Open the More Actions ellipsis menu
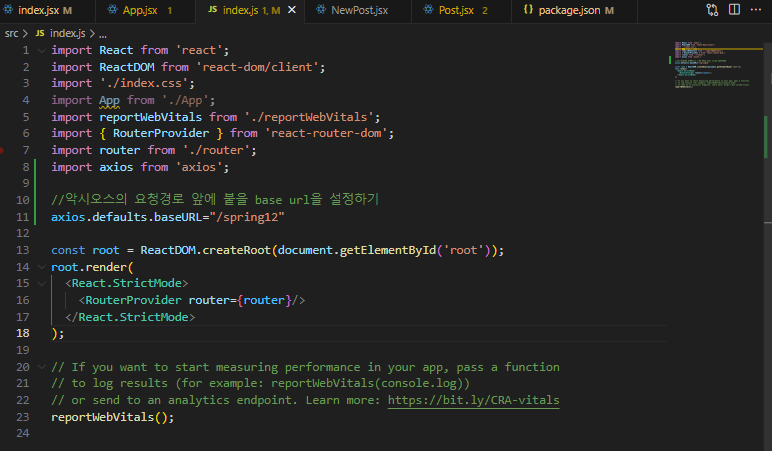The height and width of the screenshot is (451, 772). [x=756, y=10]
